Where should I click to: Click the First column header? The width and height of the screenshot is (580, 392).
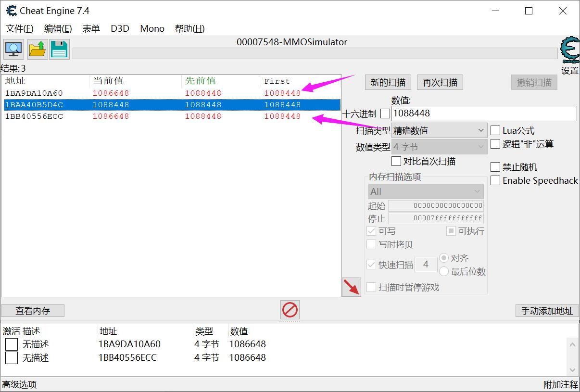tap(301, 81)
